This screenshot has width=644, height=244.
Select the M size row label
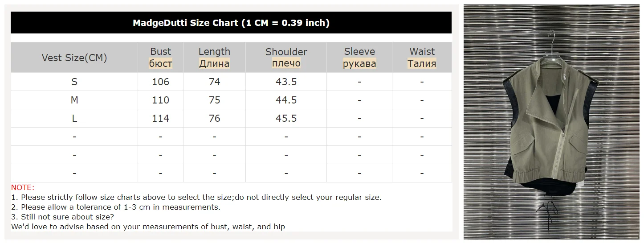(74, 100)
